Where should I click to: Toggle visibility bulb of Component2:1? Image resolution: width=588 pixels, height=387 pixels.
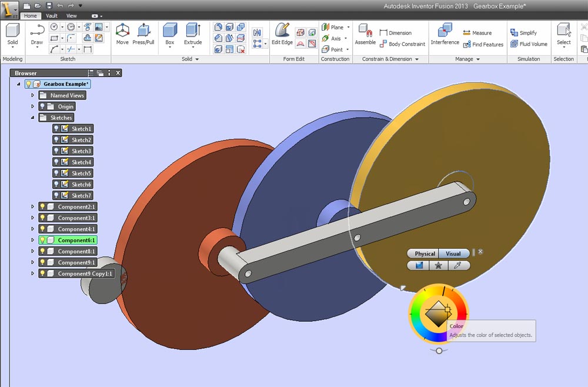(42, 206)
